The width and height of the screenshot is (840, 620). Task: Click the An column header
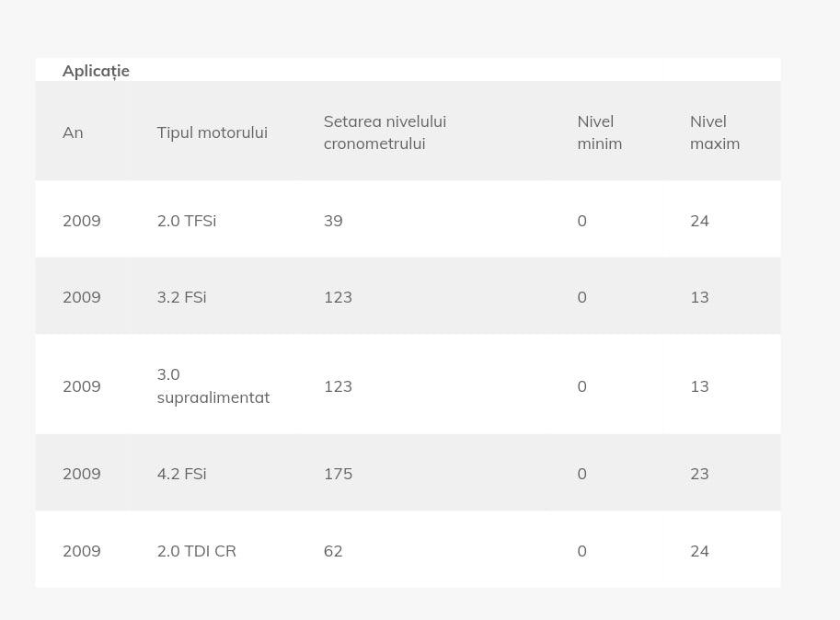point(73,132)
